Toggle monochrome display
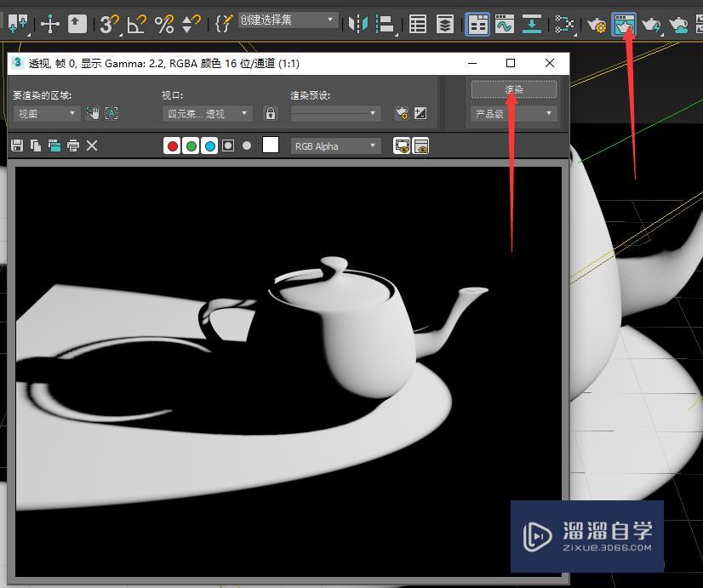 [x=247, y=146]
